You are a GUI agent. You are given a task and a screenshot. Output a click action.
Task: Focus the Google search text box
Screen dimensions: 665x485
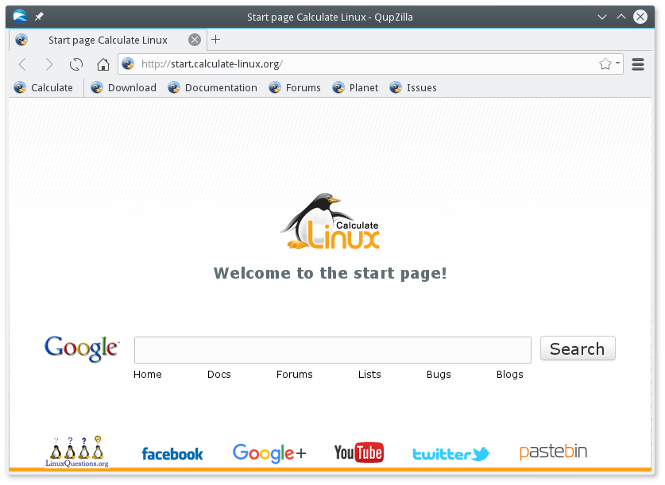point(332,350)
